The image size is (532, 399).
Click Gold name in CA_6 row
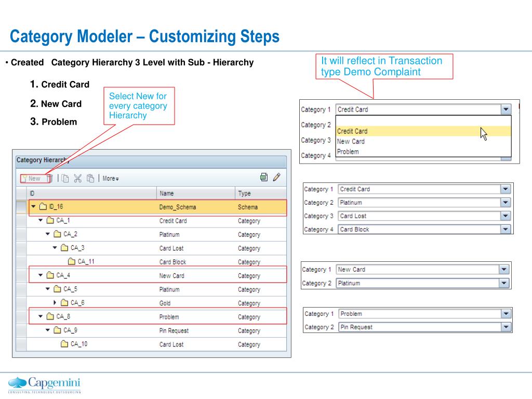click(165, 303)
